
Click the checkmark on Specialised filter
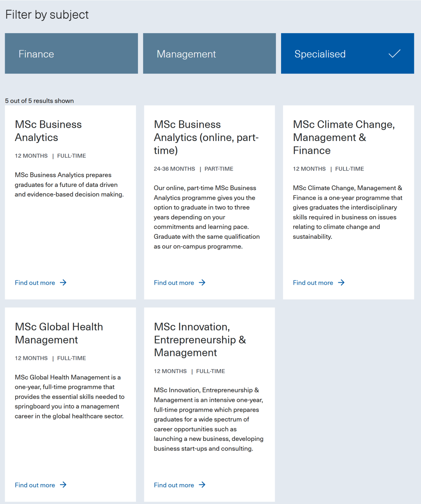coord(394,54)
